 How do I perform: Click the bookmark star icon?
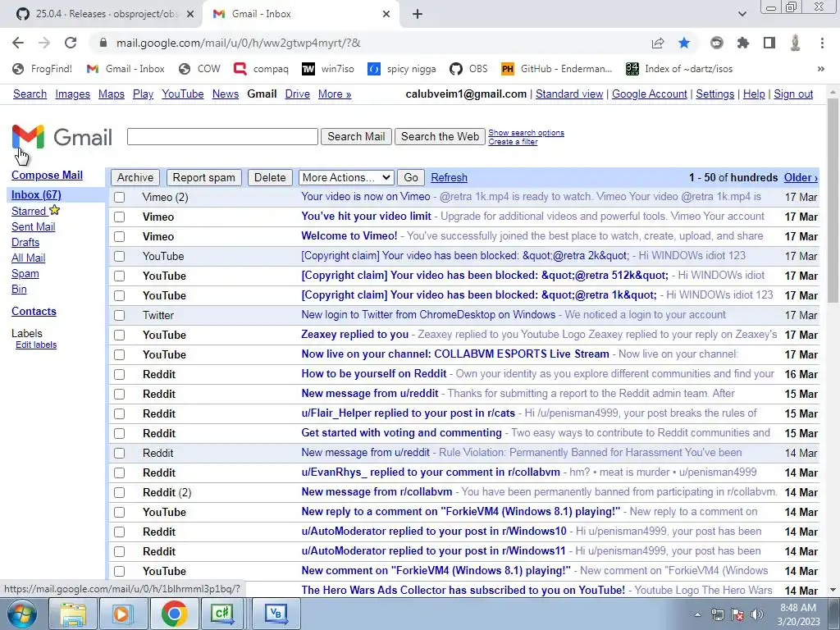[684, 43]
